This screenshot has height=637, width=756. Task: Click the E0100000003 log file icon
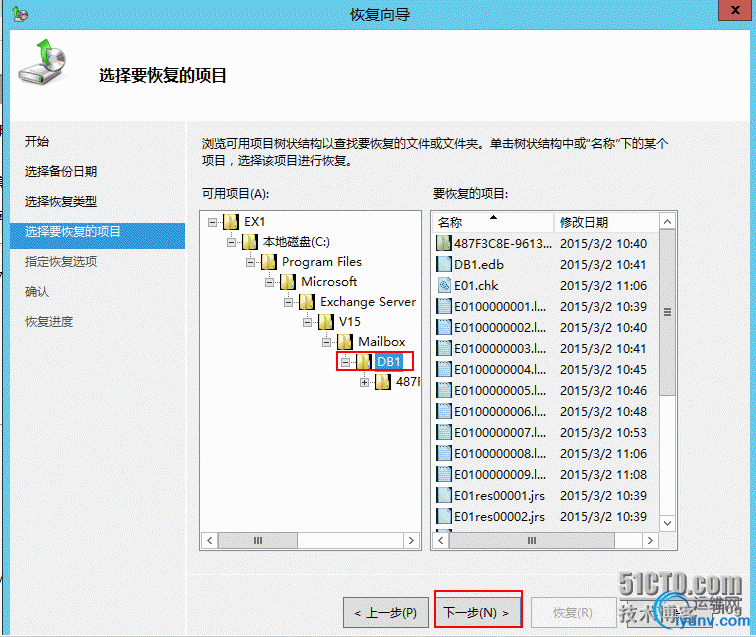(x=444, y=348)
